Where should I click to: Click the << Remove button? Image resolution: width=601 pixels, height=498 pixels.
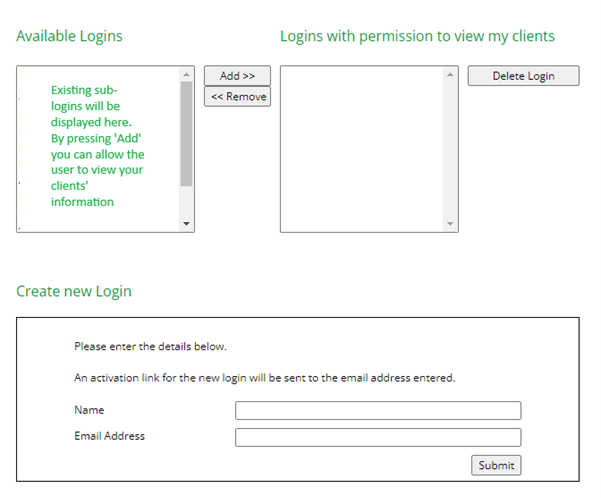tap(237, 97)
